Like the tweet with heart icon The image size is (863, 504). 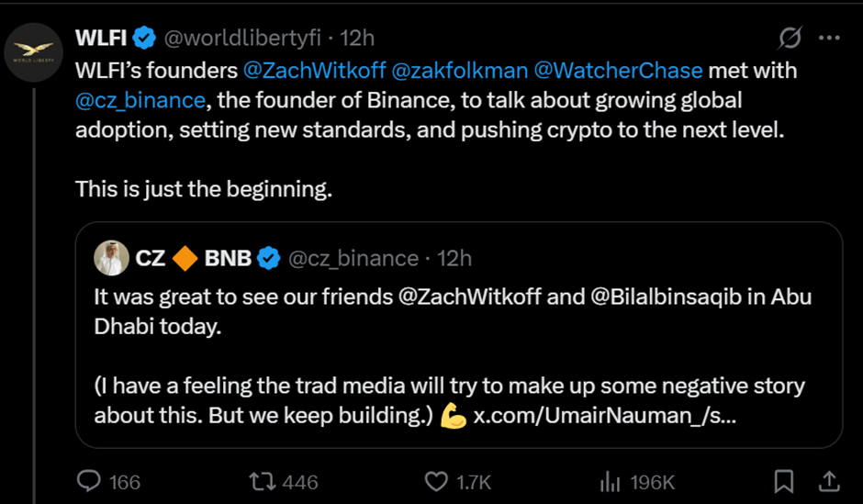(x=436, y=481)
